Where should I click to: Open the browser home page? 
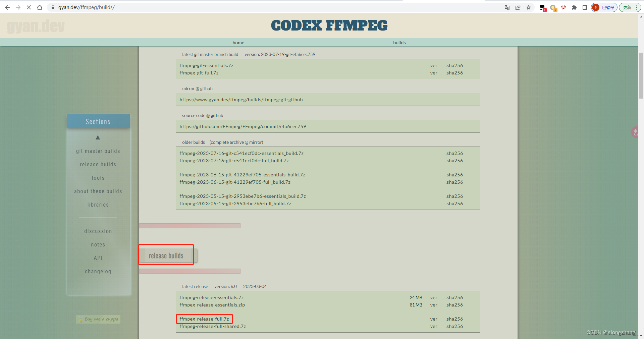(40, 7)
